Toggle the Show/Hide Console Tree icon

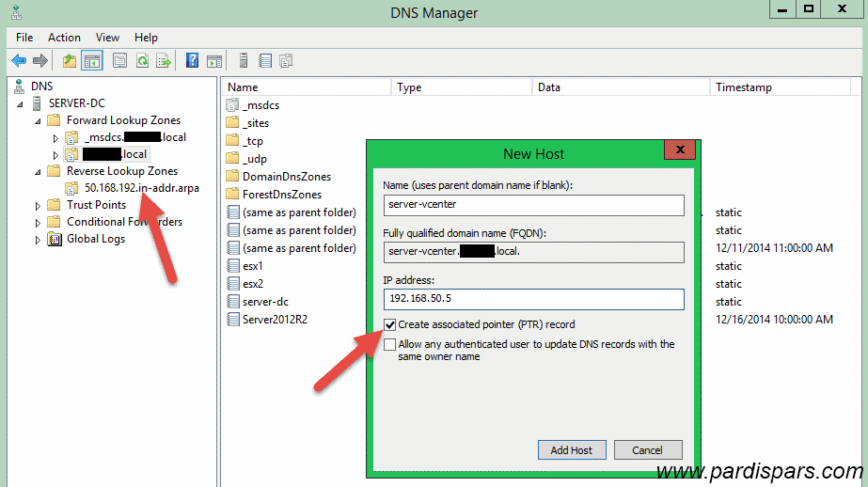[x=91, y=61]
